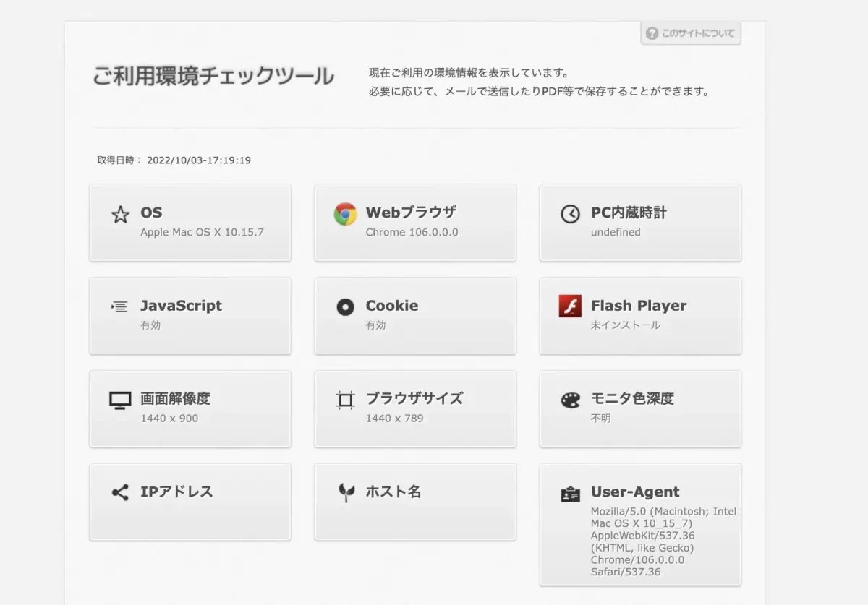
Task: Click the crop icon for ブラウザサイズ
Action: click(345, 400)
